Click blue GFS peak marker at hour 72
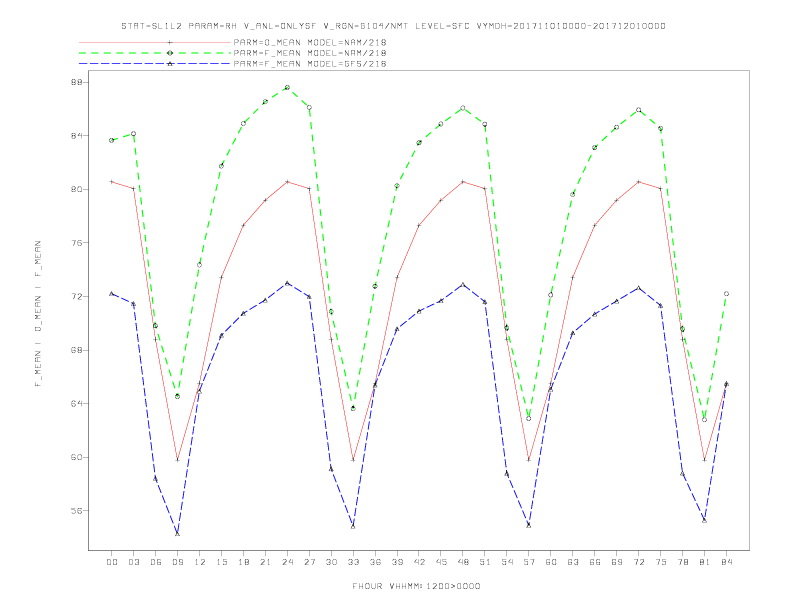The height and width of the screenshot is (612, 792). (x=638, y=288)
